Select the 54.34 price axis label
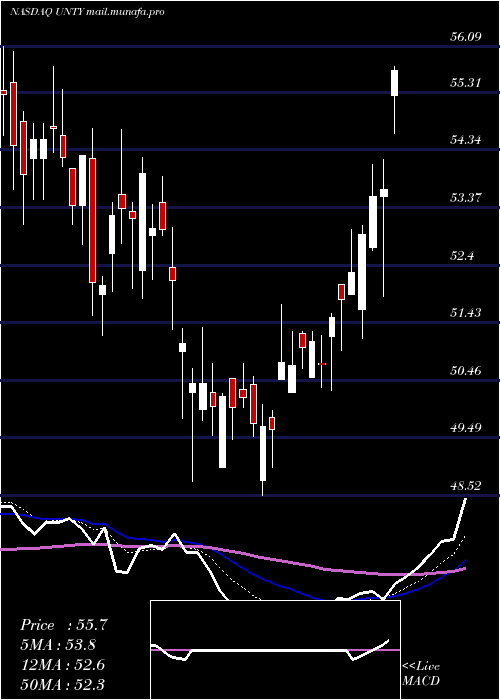Image resolution: width=500 pixels, height=700 pixels. tap(465, 140)
